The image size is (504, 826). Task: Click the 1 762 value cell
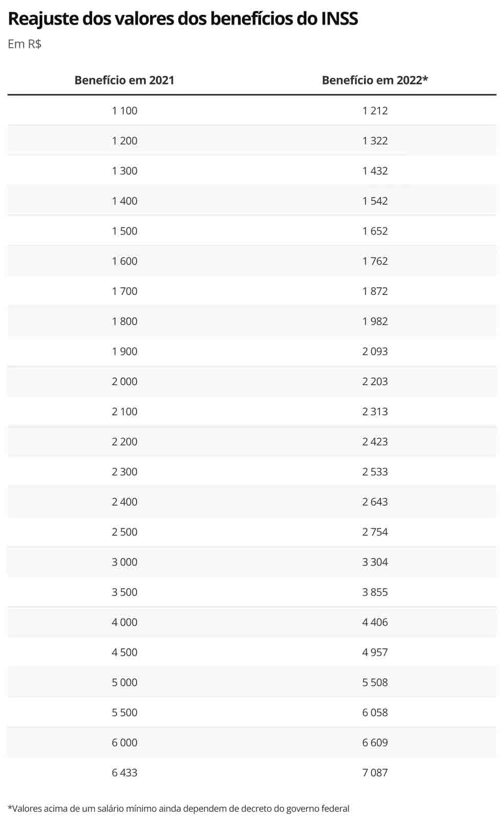click(375, 261)
